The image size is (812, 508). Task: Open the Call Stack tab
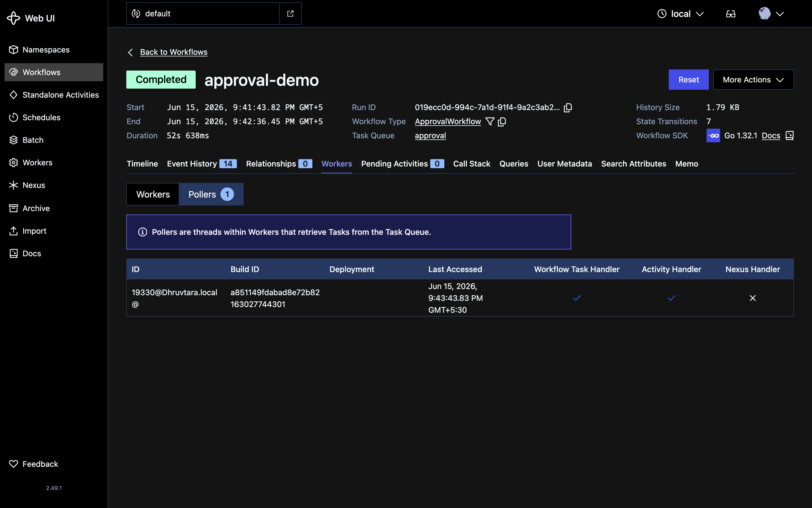point(471,164)
